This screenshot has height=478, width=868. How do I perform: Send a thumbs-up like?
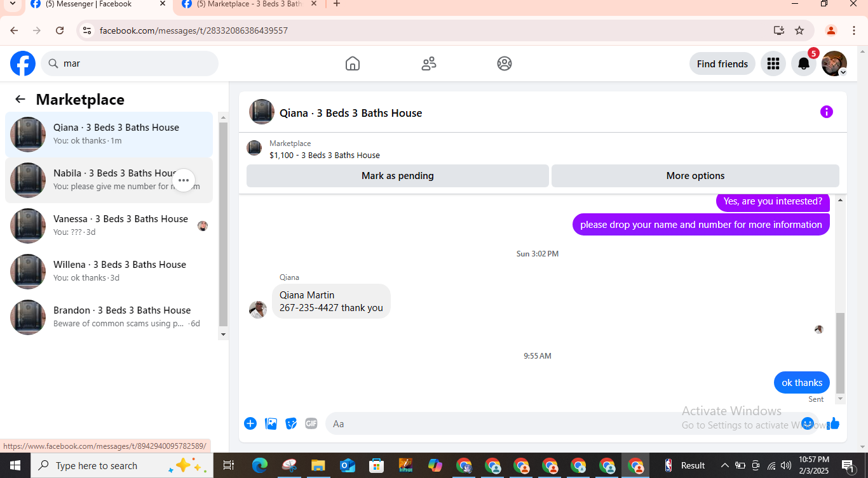tap(833, 423)
